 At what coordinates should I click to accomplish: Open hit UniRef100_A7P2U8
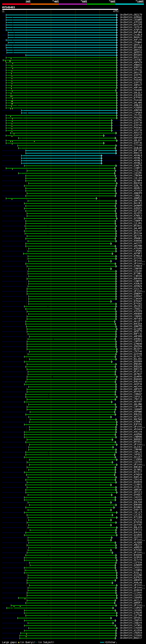[x=131, y=22]
